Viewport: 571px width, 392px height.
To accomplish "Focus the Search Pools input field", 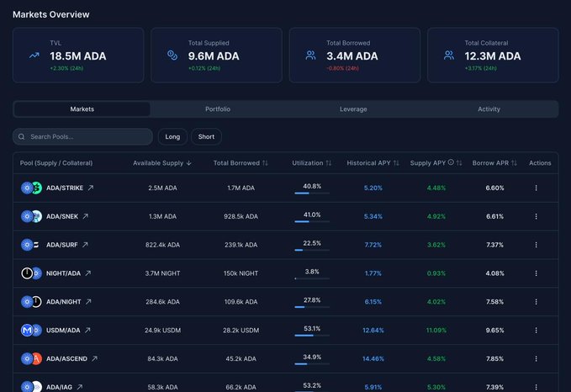I will tap(82, 136).
